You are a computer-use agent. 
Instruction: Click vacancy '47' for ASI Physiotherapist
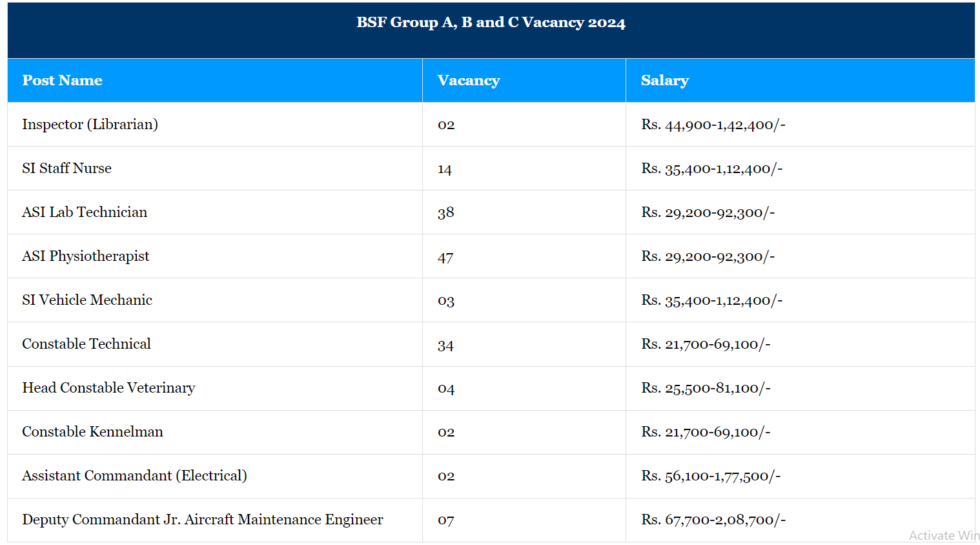[445, 258]
